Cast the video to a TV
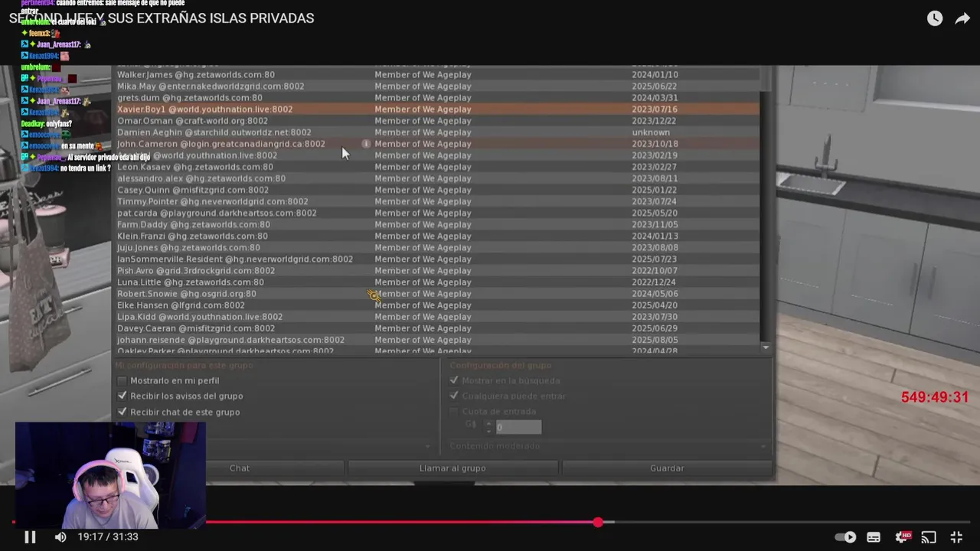Screen dimensions: 980x551 point(929,537)
